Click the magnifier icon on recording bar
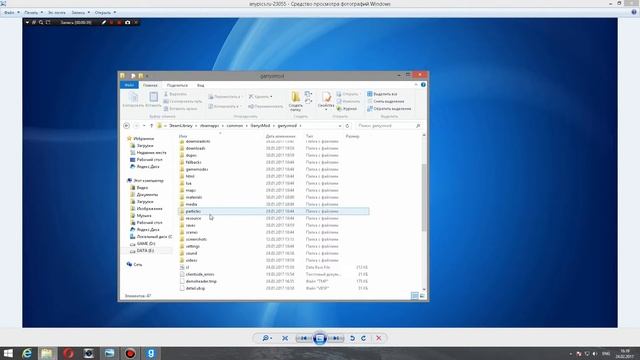Screen dimensions: 640x360 click(41, 22)
